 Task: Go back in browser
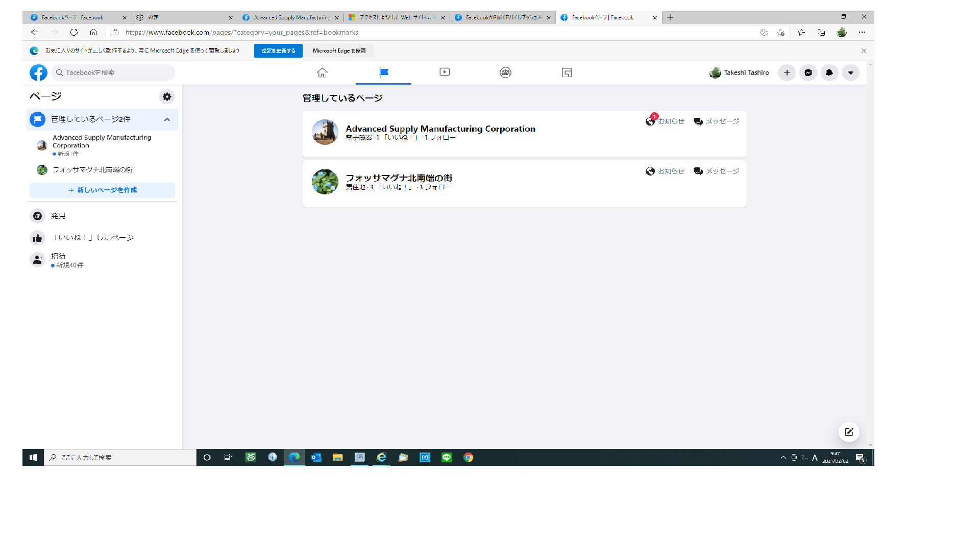pyautogui.click(x=35, y=32)
